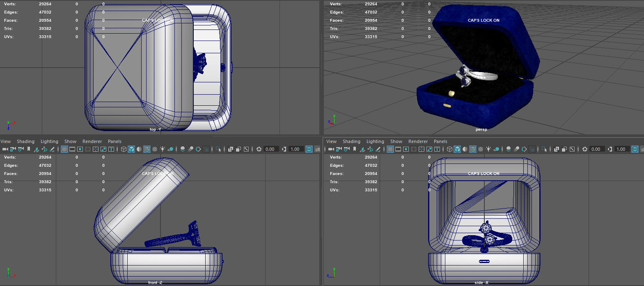Open Renderer menu in side-X panel
The image size is (644, 286).
pyautogui.click(x=418, y=141)
